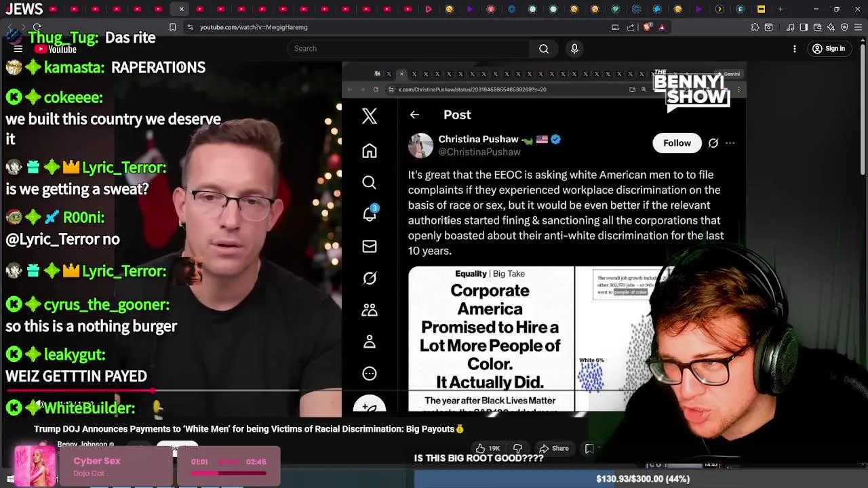This screenshot has width=868, height=488.
Task: Open the browser extensions puzzle icon
Action: point(755,27)
